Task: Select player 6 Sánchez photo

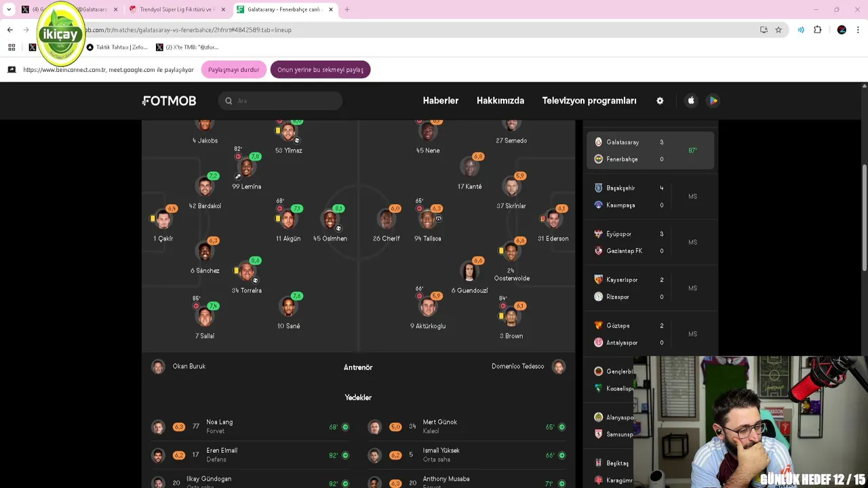Action: point(205,252)
